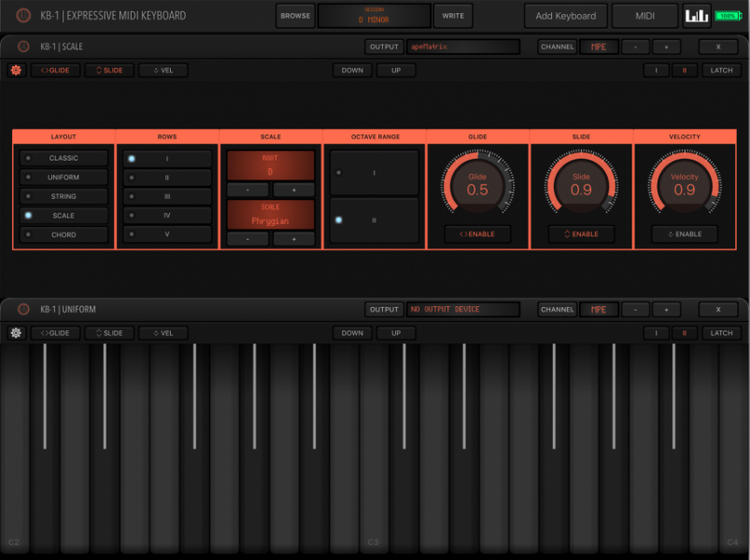Toggle MPE channel mode on the SCALE panel
Image resolution: width=750 pixels, height=560 pixels.
click(598, 46)
